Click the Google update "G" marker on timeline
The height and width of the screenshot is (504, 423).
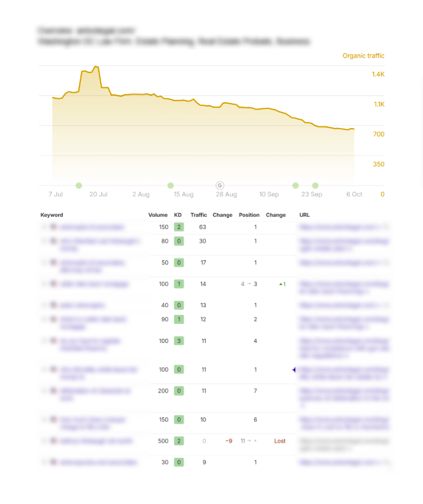pos(219,186)
